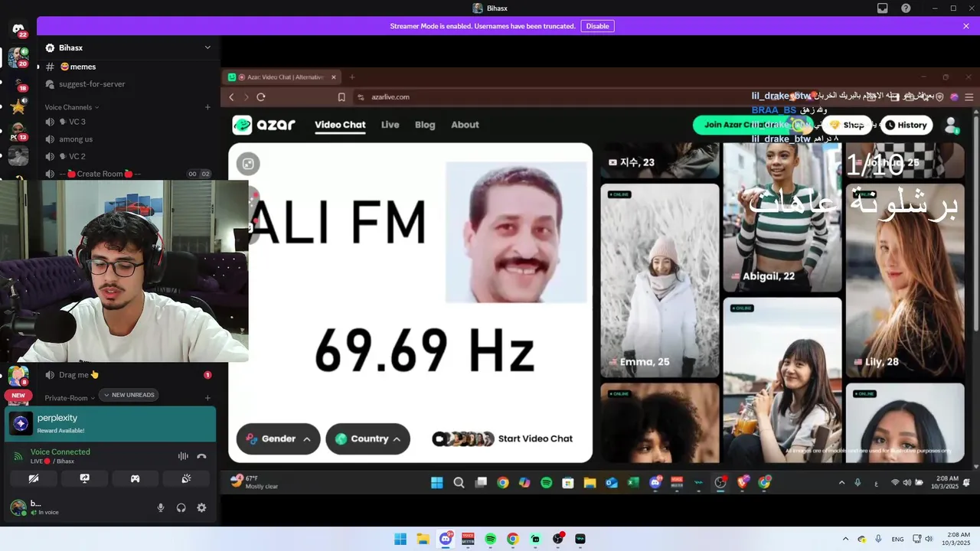980x551 pixels.
Task: Open Spotify on the bottom taskbar
Action: (x=491, y=539)
